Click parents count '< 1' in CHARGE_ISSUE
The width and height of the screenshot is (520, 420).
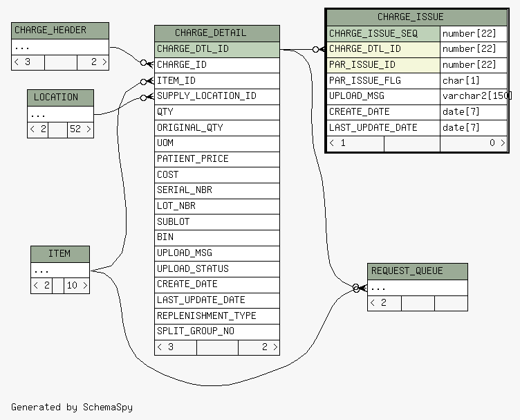point(355,144)
